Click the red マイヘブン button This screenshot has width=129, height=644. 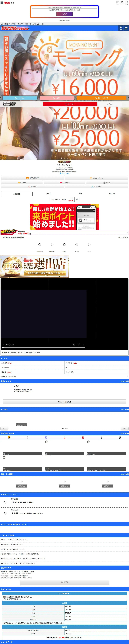[70, 104]
